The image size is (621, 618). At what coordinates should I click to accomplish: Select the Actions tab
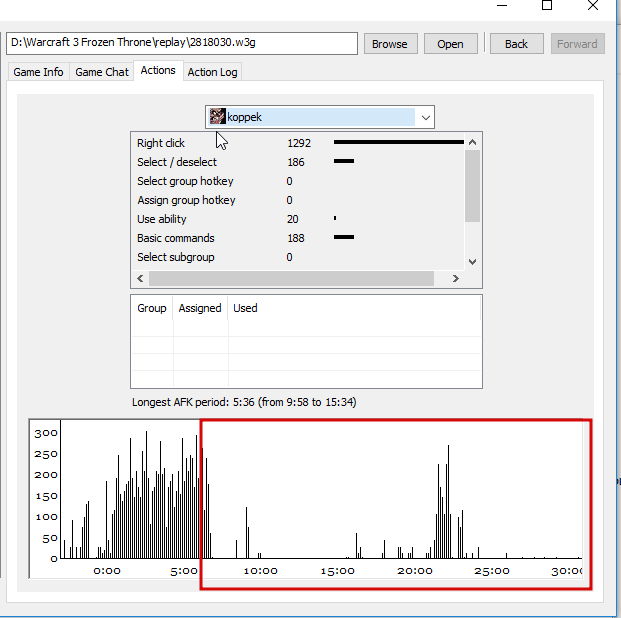(x=158, y=71)
